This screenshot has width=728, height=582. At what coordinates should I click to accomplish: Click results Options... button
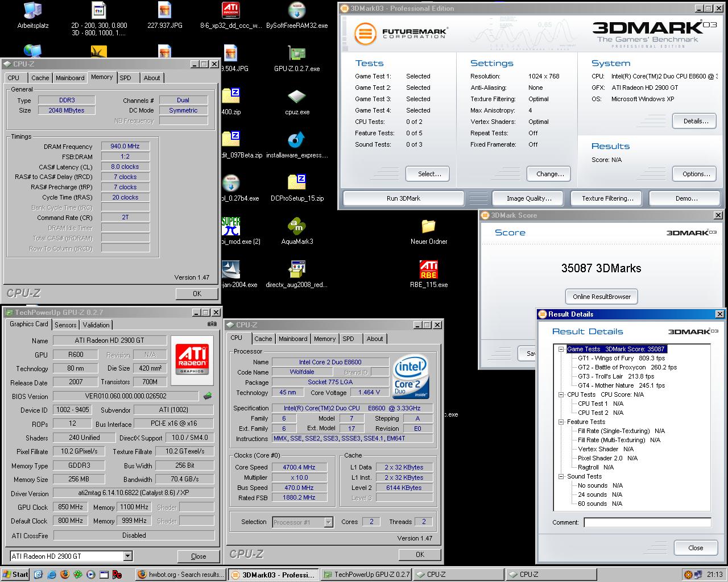696,174
